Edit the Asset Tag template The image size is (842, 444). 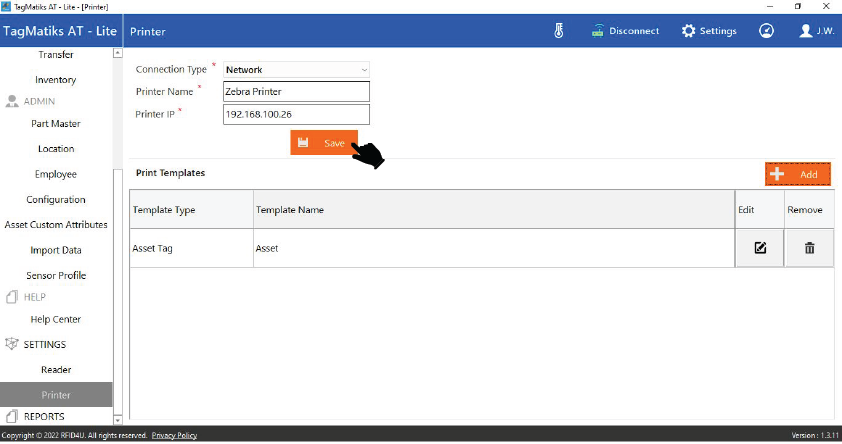pos(760,248)
